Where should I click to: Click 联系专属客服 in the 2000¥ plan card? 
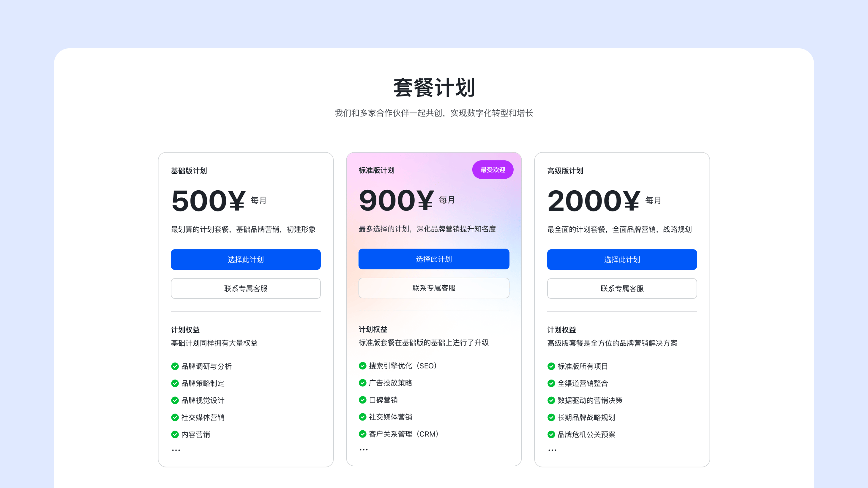(622, 288)
